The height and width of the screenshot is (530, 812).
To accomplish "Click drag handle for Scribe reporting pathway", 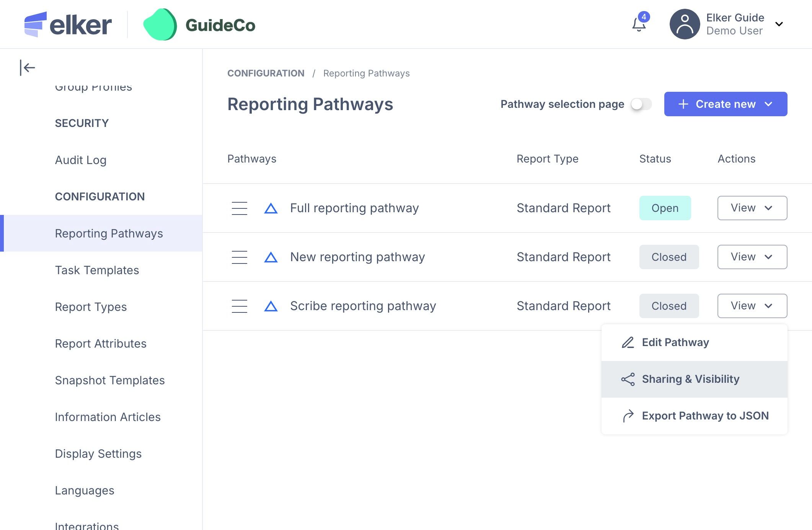I will [x=240, y=306].
